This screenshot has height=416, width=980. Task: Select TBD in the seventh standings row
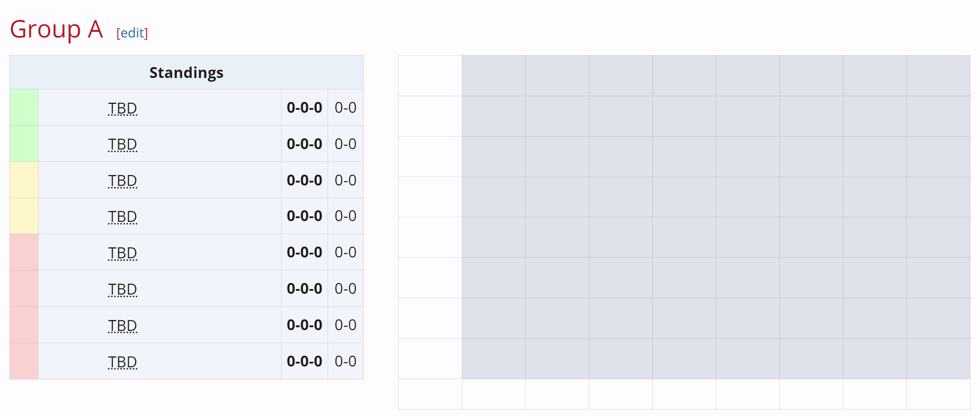coord(122,325)
